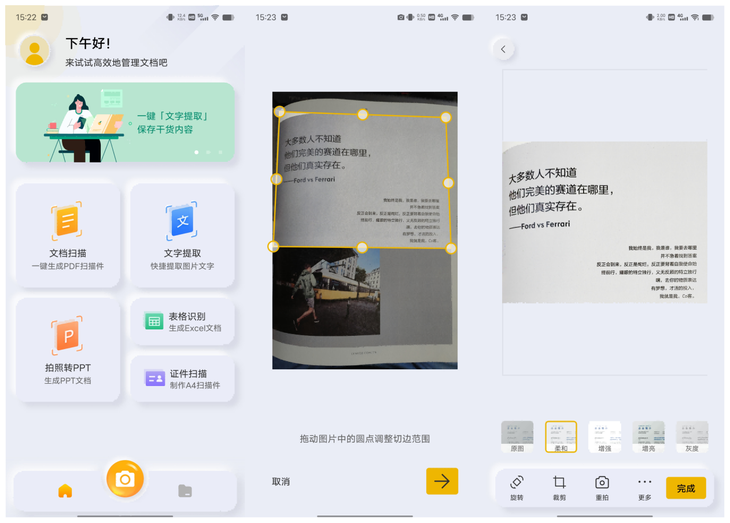Open 文字提取 text extraction tool
Screen dimensions: 730x523
[182, 235]
